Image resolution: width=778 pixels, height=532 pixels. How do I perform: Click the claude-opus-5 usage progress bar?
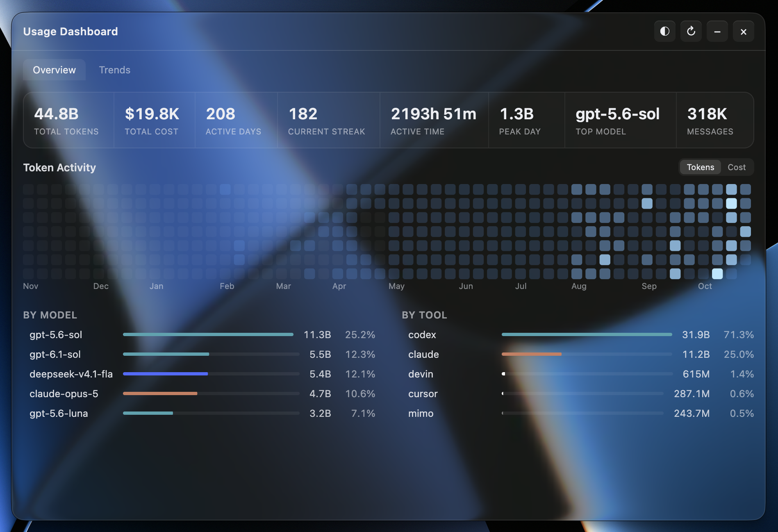pyautogui.click(x=211, y=393)
